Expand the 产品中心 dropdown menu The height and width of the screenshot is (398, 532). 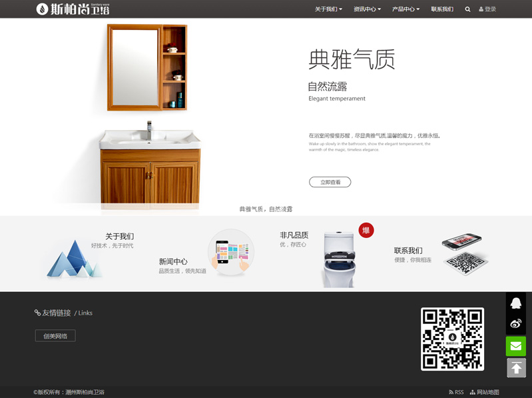(x=405, y=9)
